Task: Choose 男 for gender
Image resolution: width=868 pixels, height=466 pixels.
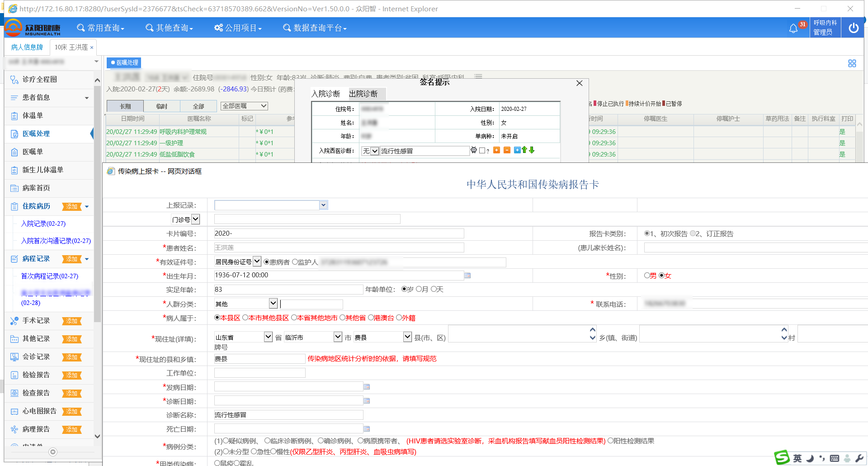Action: point(647,276)
